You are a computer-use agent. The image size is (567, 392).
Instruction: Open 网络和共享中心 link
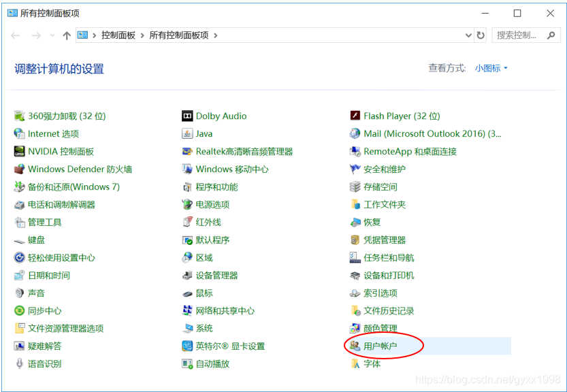coord(225,311)
